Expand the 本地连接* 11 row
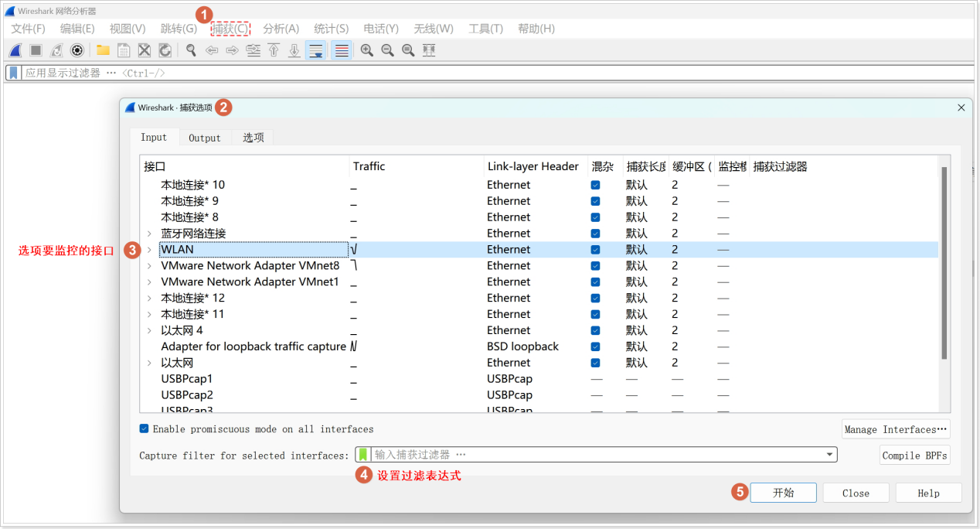Image resolution: width=980 pixels, height=529 pixels. [149, 315]
